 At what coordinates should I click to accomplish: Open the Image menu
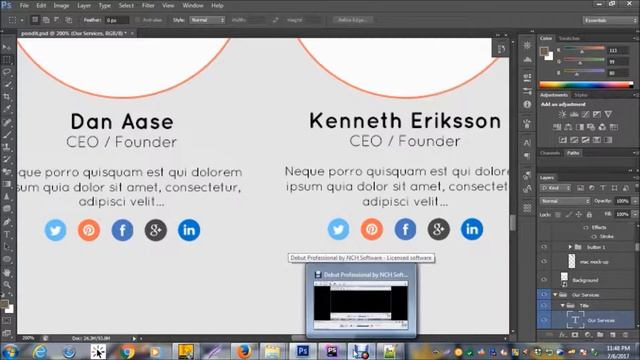tap(61, 6)
